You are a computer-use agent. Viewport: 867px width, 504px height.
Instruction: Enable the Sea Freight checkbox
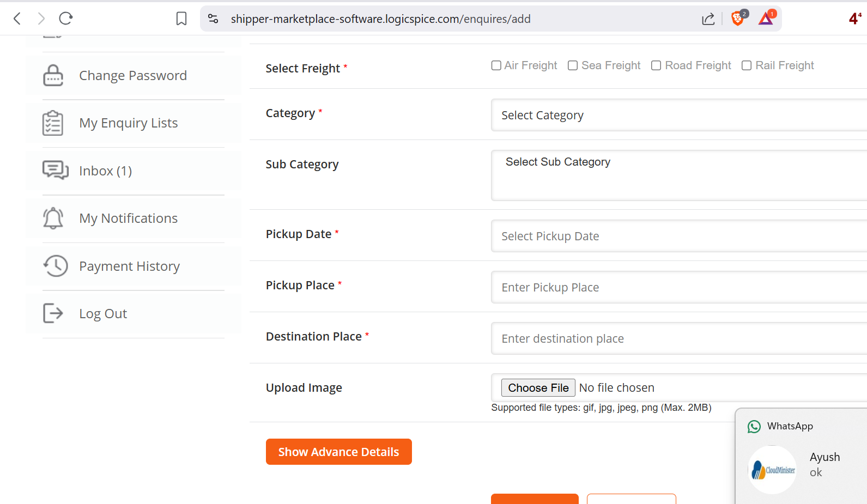pyautogui.click(x=573, y=66)
